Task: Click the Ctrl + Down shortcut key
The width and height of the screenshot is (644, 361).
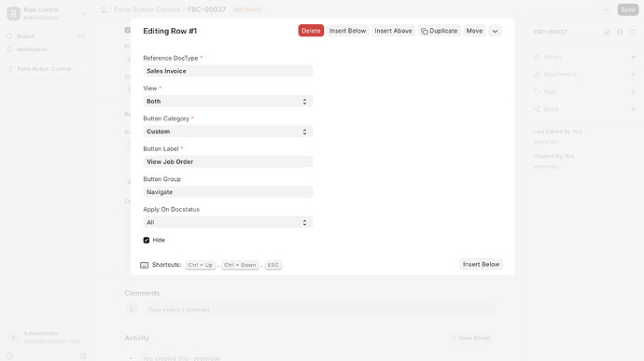Action: coord(240,265)
